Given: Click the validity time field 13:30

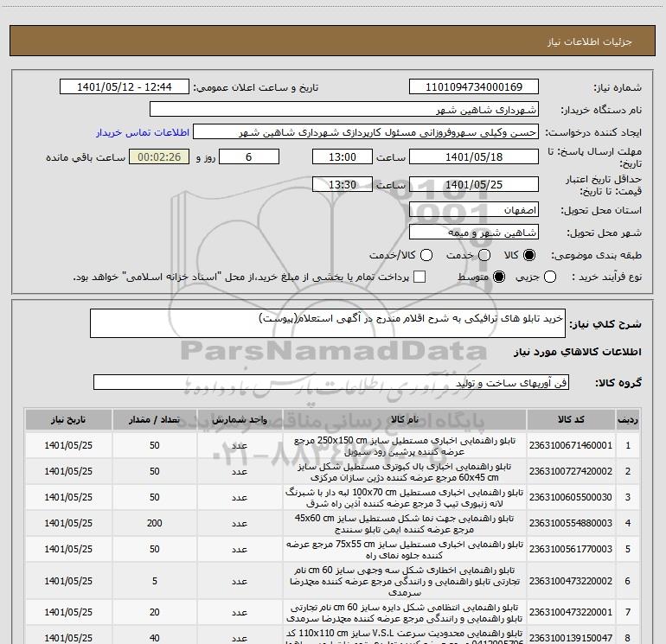Looking at the screenshot, I should click(343, 185).
